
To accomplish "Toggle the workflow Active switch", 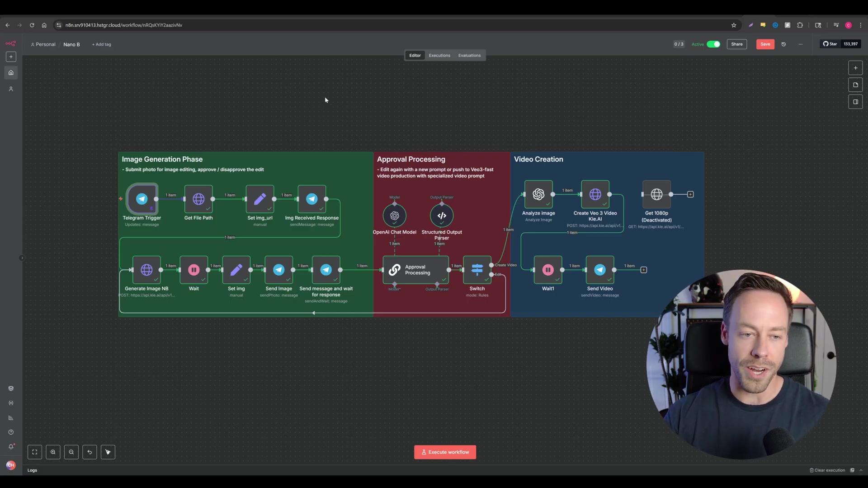I will [x=713, y=44].
